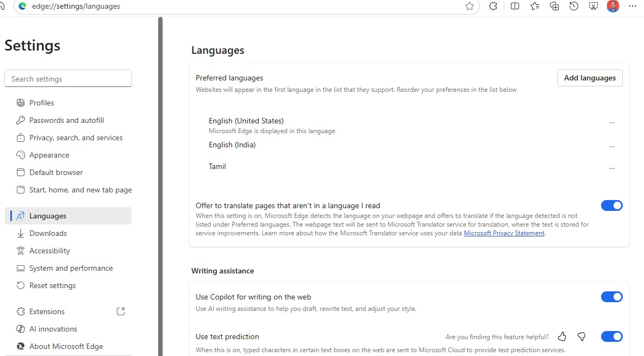This screenshot has width=644, height=356.
Task: Open the more options menu for Tamil
Action: click(612, 168)
